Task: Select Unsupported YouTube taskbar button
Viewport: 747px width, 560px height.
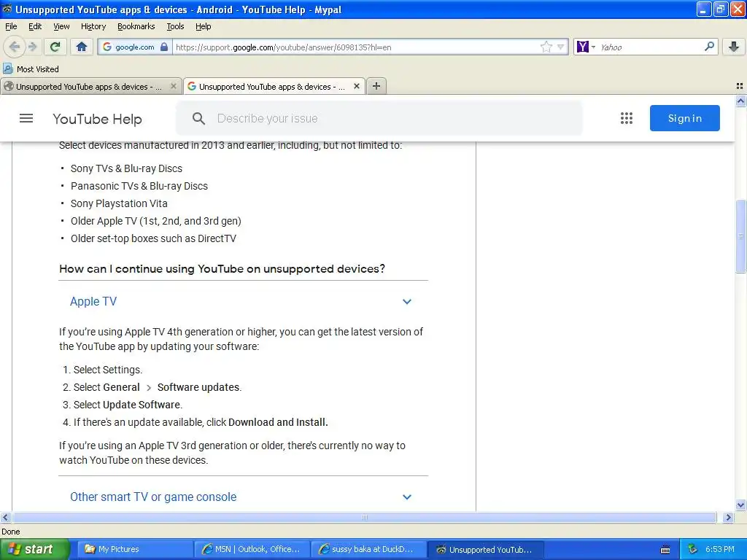Action: [x=485, y=549]
